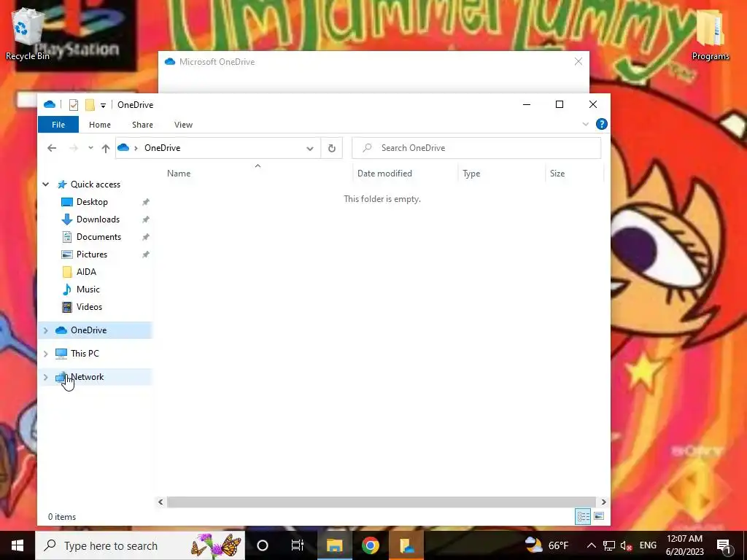Click the horizontal scrollbar right arrow
The image size is (747, 560).
pyautogui.click(x=603, y=502)
